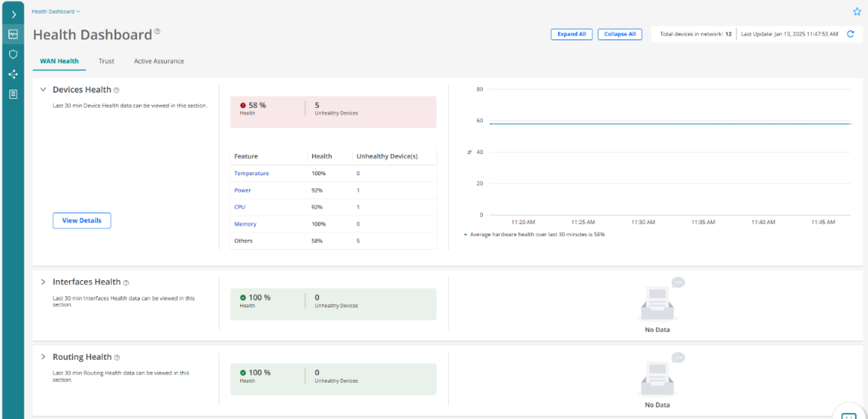Viewport: 868px width, 419px height.
Task: Expand the Interfaces Health section
Action: tap(43, 282)
